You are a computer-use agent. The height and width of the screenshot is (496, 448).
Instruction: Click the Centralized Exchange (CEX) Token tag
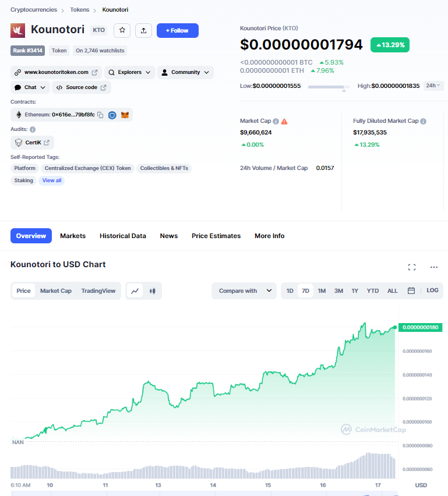88,168
